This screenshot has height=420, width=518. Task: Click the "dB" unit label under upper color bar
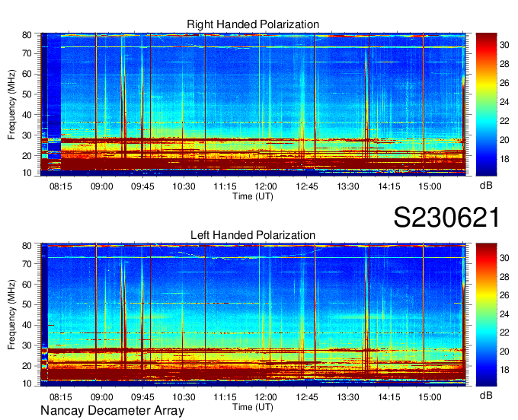pyautogui.click(x=486, y=185)
